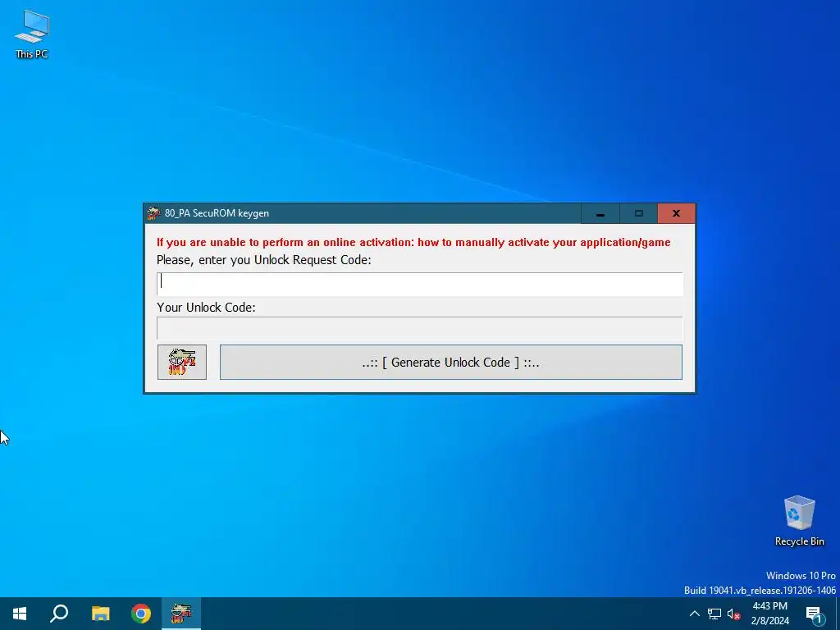Image resolution: width=840 pixels, height=630 pixels.
Task: Open the Windows Start menu
Action: (x=20, y=614)
